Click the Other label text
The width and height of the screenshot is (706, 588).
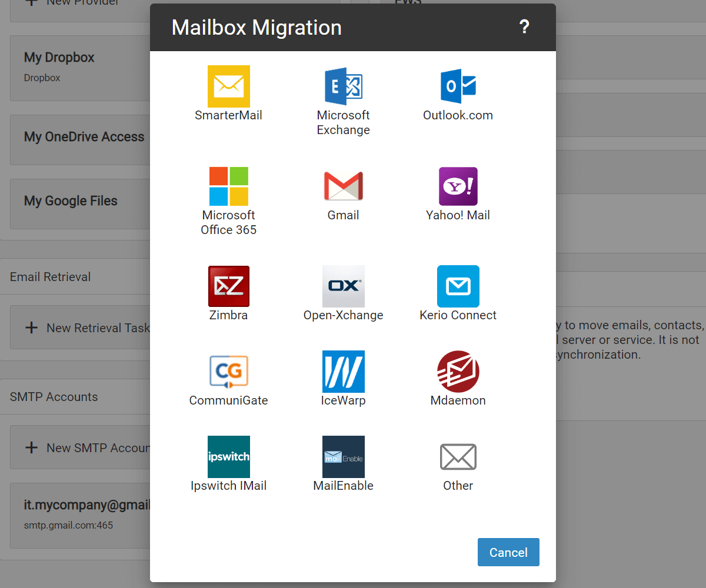coord(458,486)
